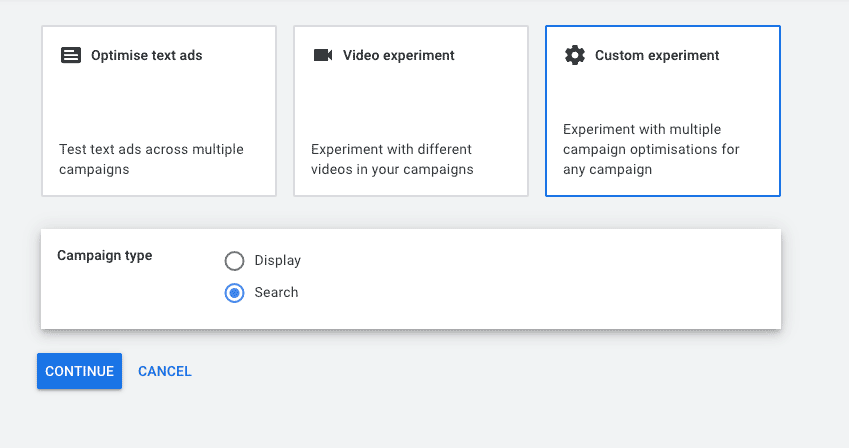849x448 pixels.
Task: Click 'Test text ads across multiple campaigns' description
Action: click(x=151, y=159)
